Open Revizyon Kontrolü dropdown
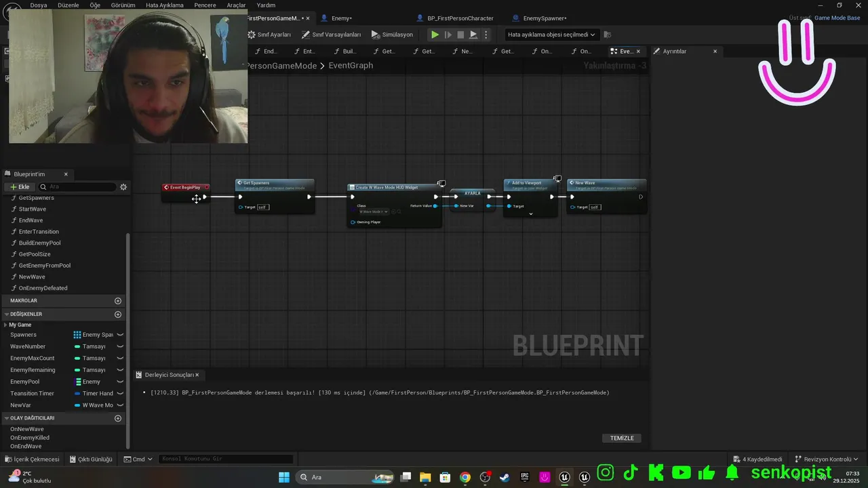 [827, 460]
